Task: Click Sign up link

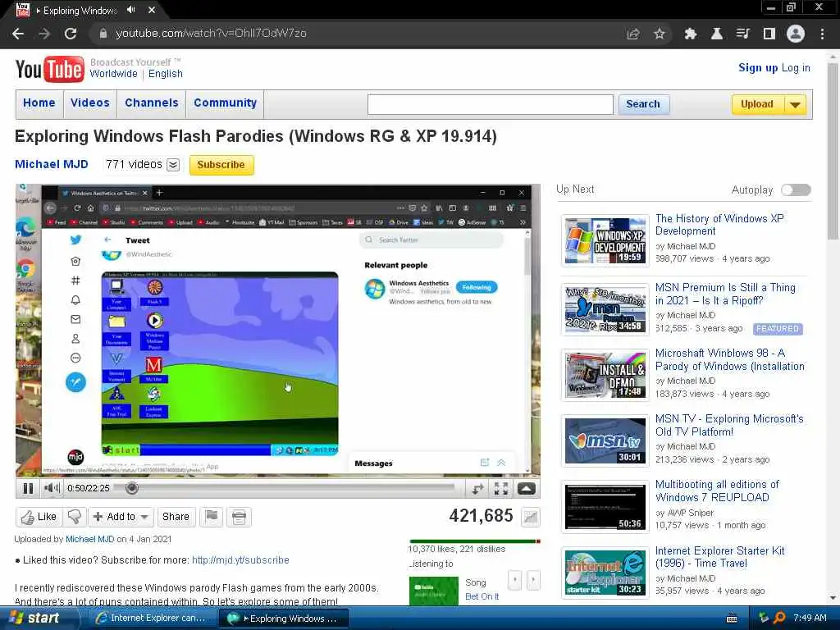Action: tap(758, 67)
